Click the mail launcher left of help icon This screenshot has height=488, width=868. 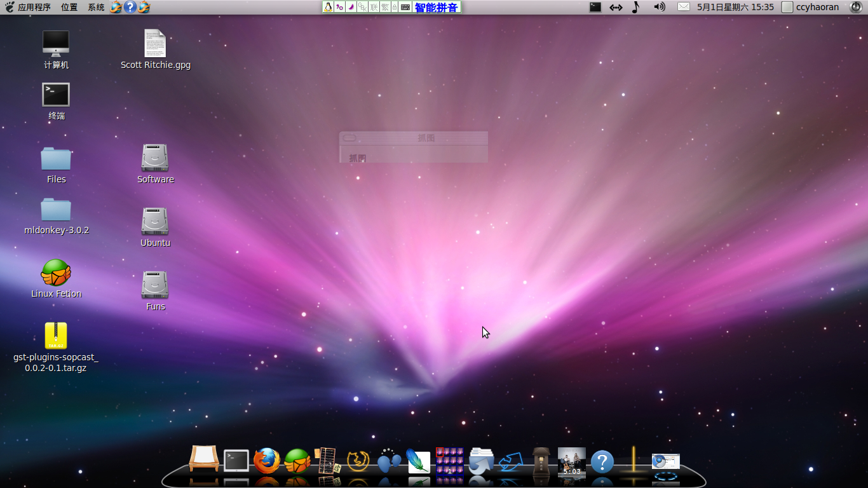point(116,7)
